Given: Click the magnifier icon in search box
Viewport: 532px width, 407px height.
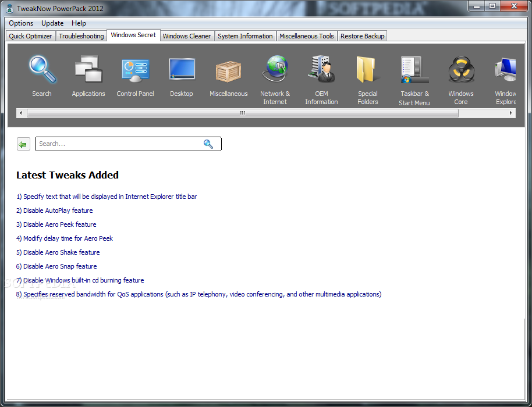Looking at the screenshot, I should [x=208, y=144].
